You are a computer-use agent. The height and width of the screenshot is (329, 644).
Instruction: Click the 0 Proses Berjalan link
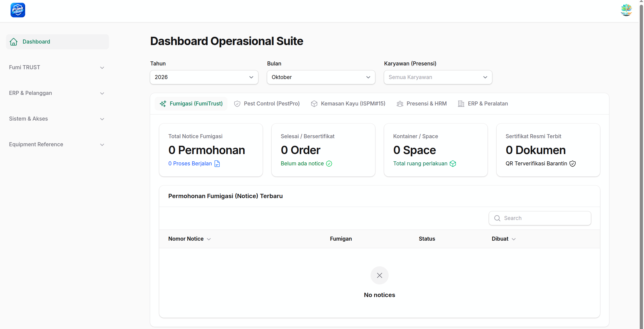pos(190,164)
